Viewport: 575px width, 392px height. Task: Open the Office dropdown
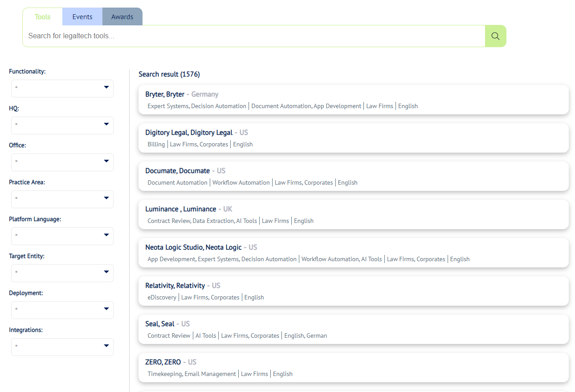point(62,162)
